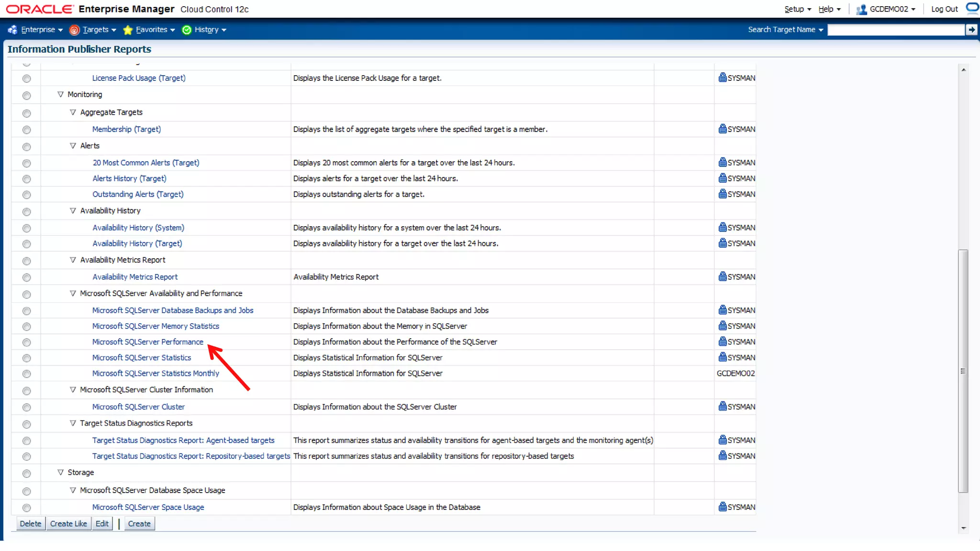
Task: Click the vertical scrollbar thumb
Action: pyautogui.click(x=963, y=371)
